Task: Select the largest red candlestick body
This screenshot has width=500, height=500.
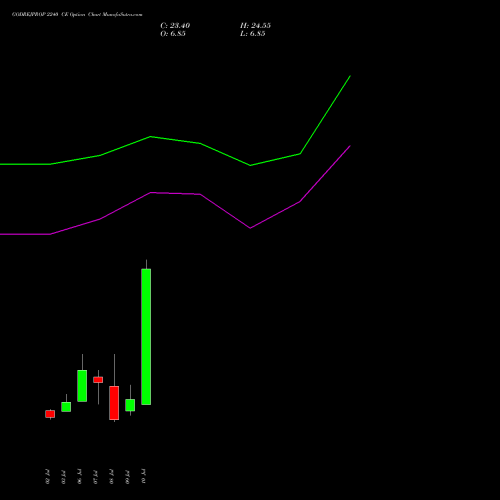Action: tap(114, 403)
